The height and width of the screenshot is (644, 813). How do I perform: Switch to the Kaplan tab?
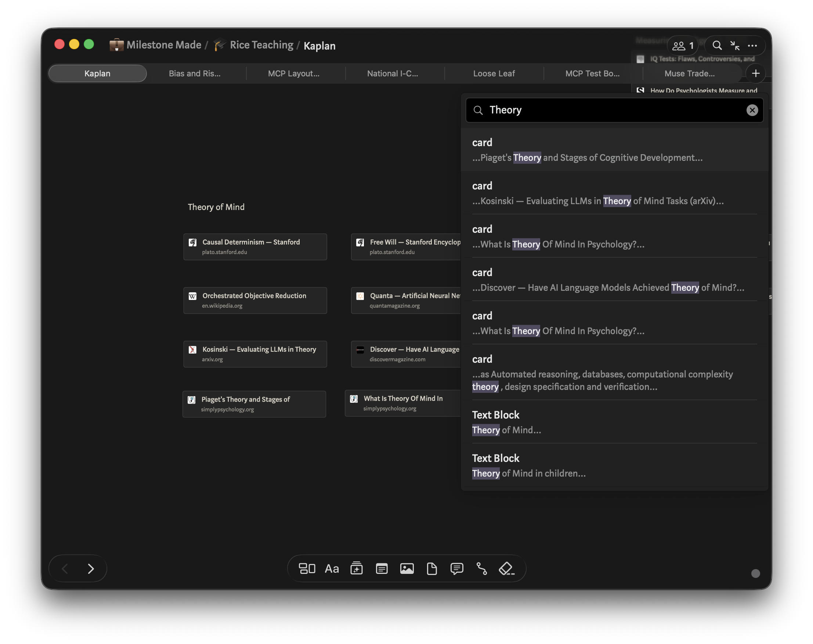click(97, 73)
